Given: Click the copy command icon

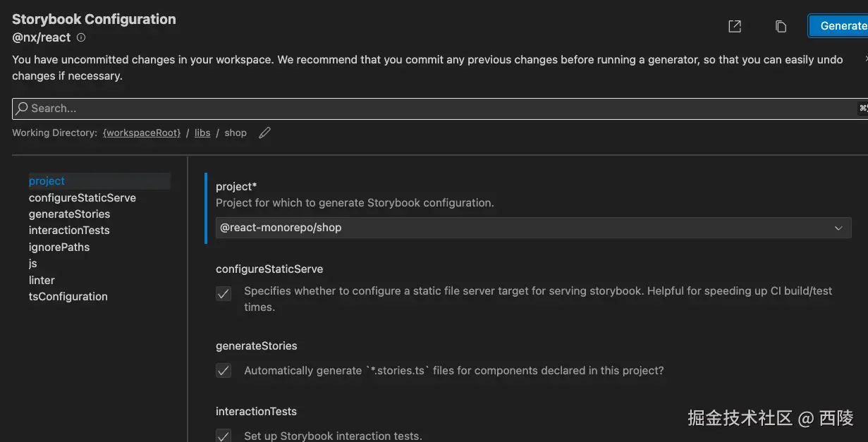Looking at the screenshot, I should pos(781,26).
